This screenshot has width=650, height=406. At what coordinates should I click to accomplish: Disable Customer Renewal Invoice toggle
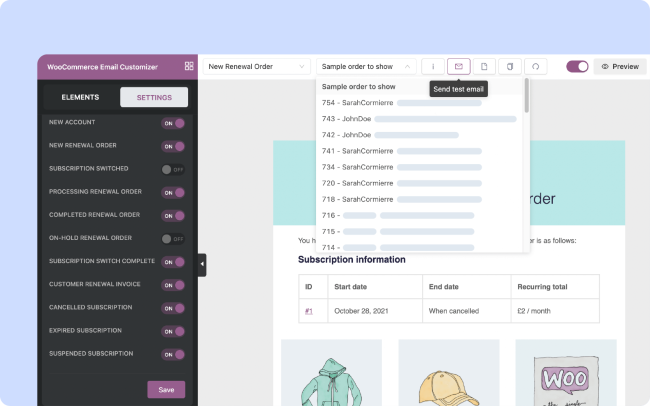point(173,285)
